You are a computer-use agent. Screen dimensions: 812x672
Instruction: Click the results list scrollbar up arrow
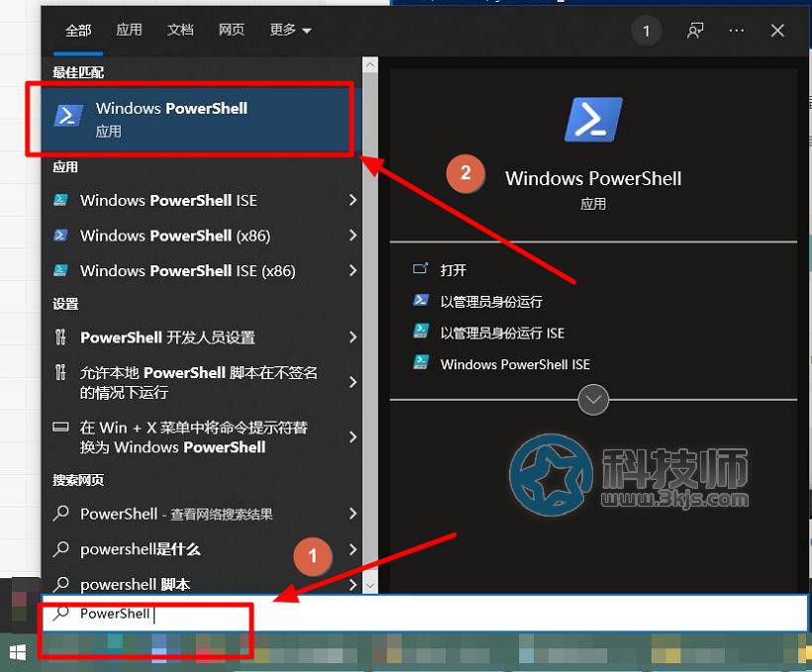369,64
